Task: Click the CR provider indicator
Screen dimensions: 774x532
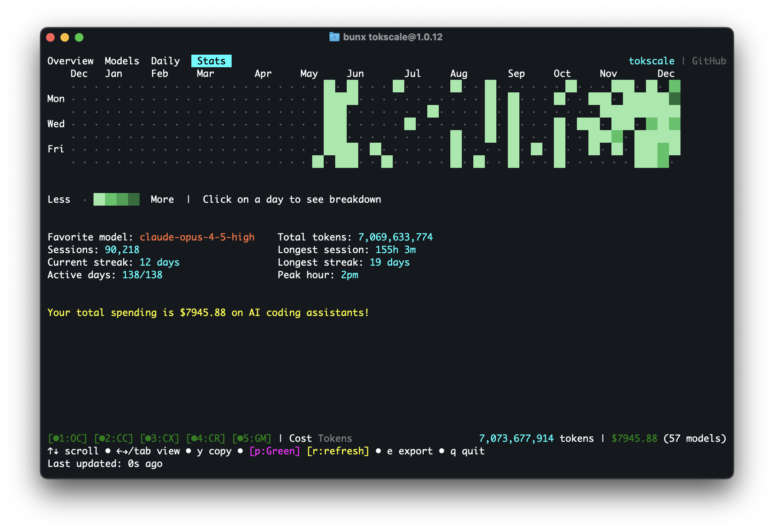Action: [x=206, y=438]
